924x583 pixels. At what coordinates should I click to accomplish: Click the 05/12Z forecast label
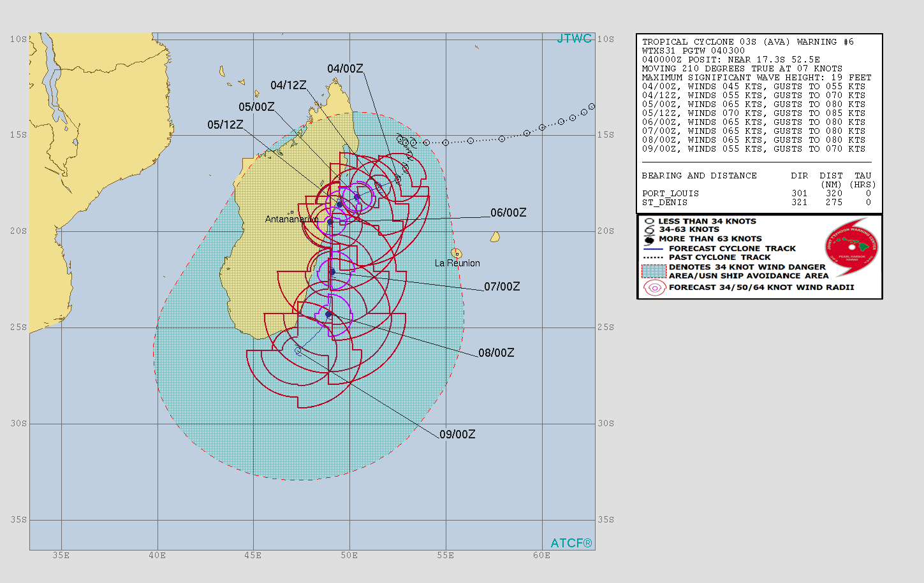point(225,125)
